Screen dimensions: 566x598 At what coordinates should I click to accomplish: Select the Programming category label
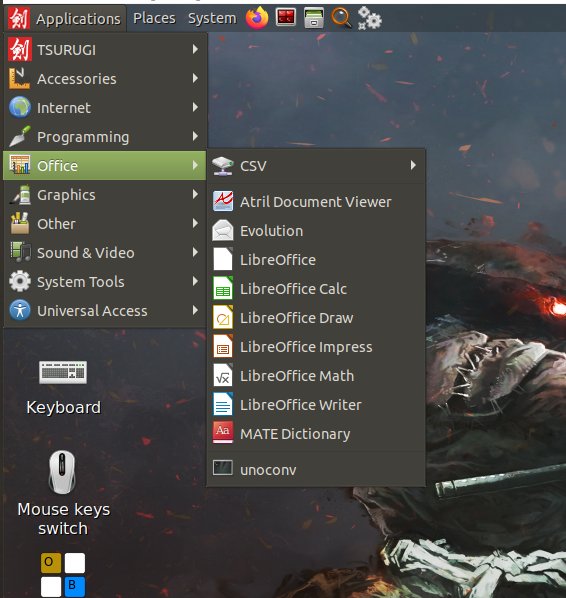pyautogui.click(x=83, y=137)
